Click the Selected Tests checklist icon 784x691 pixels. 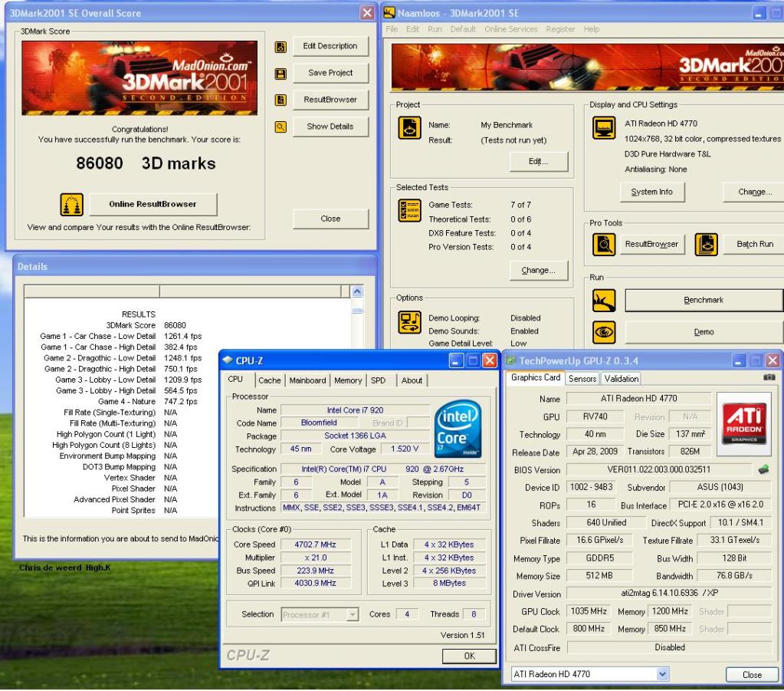tap(409, 210)
